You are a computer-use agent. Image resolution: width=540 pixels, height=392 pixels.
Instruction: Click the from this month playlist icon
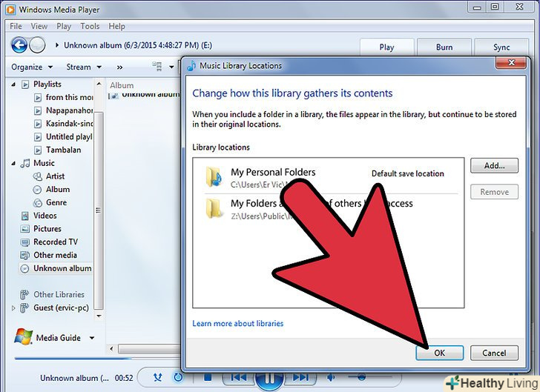pos(38,98)
